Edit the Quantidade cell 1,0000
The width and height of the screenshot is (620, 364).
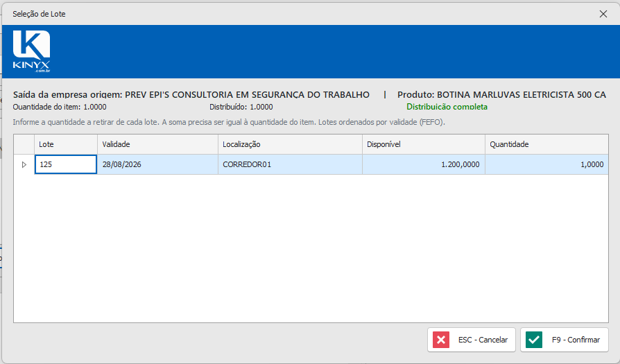(x=546, y=164)
